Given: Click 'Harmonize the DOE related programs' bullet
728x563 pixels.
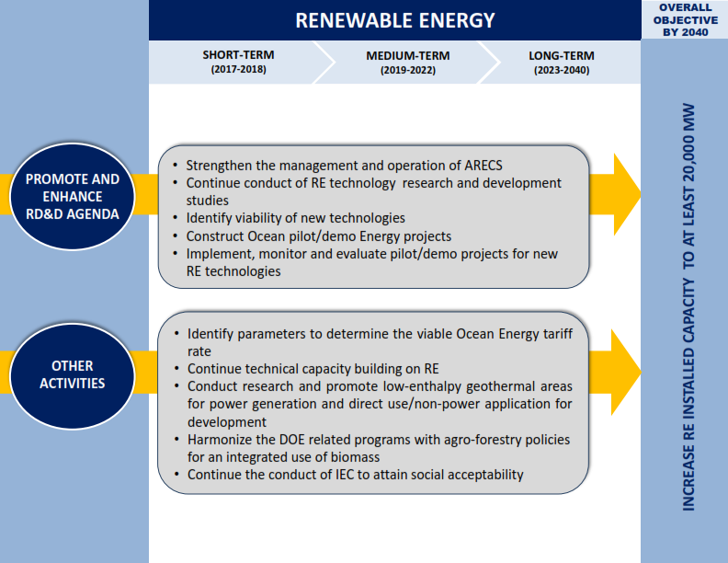Looking at the screenshot, I should point(372,448).
